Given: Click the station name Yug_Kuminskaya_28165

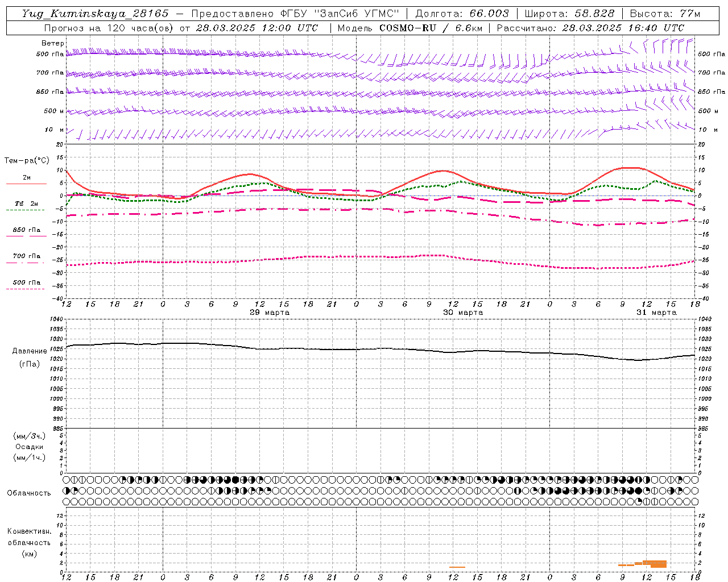Looking at the screenshot, I should (95, 14).
